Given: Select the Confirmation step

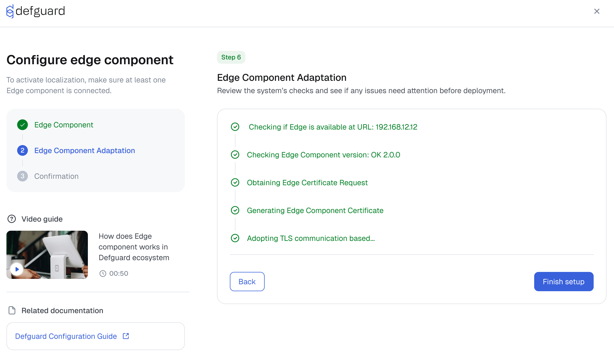Looking at the screenshot, I should 56,176.
